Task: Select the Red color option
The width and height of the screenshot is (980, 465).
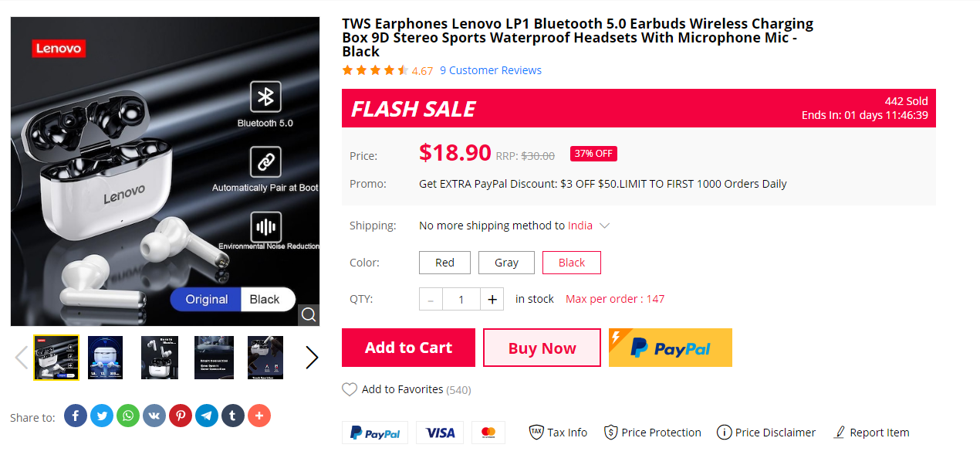Action: (444, 263)
